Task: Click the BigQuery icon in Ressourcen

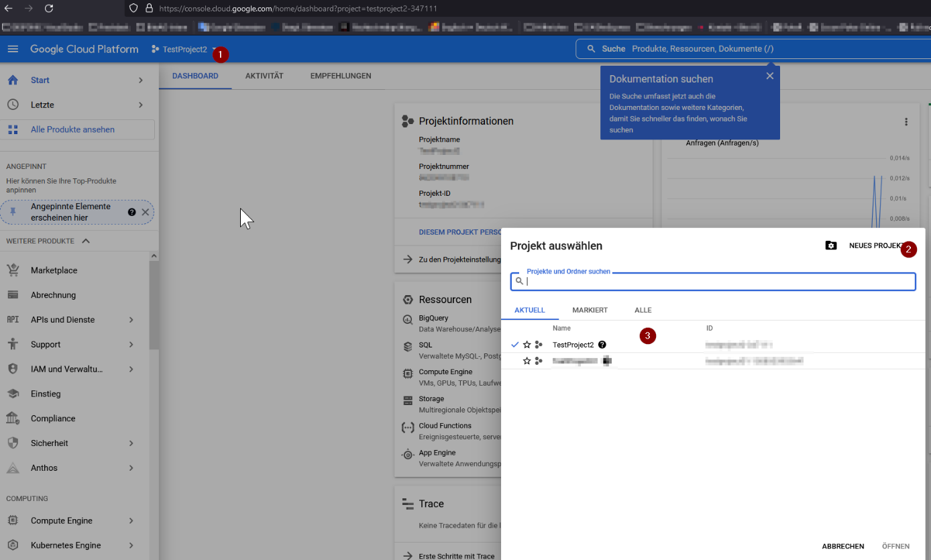Action: tap(407, 320)
